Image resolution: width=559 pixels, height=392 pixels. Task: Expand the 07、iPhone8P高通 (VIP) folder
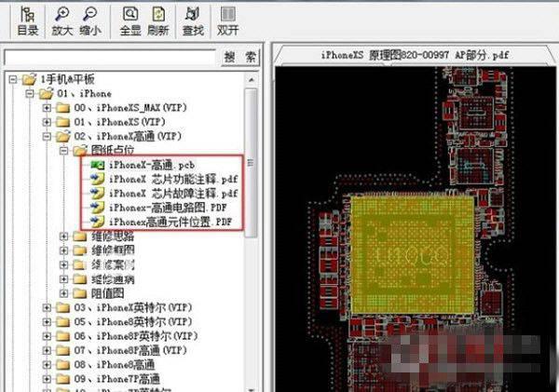coord(47,350)
